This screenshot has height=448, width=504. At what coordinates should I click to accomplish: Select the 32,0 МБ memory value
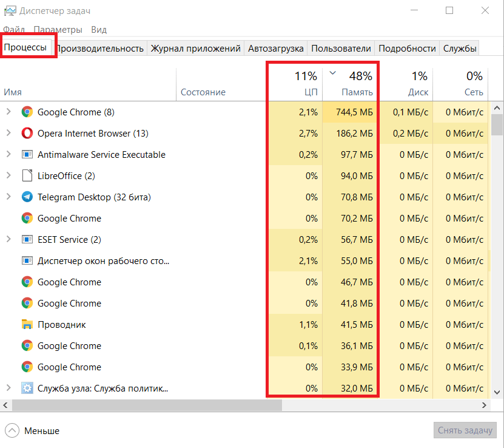point(357,388)
